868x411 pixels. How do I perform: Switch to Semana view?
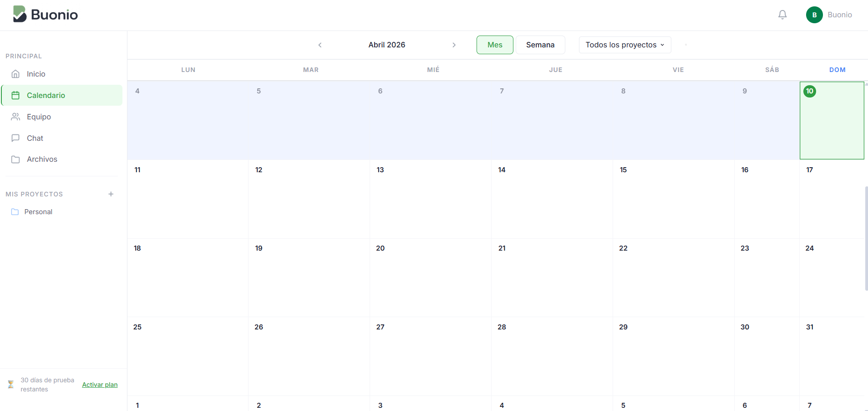point(540,45)
